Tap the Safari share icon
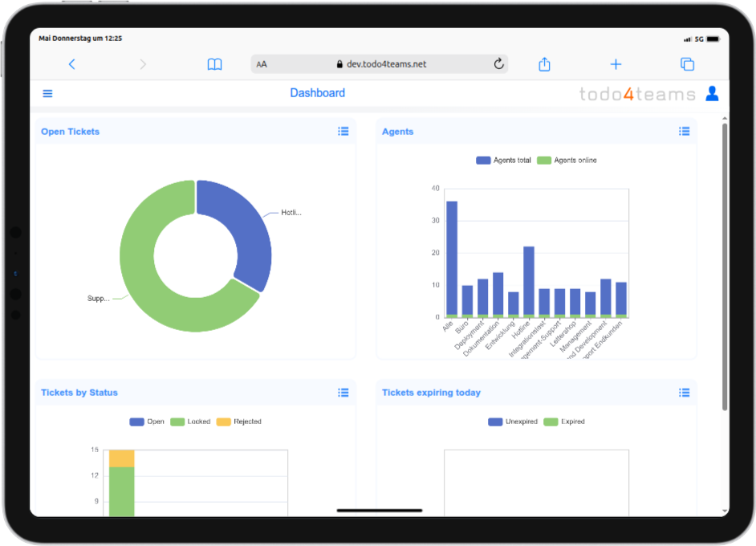756x546 pixels. click(x=544, y=63)
